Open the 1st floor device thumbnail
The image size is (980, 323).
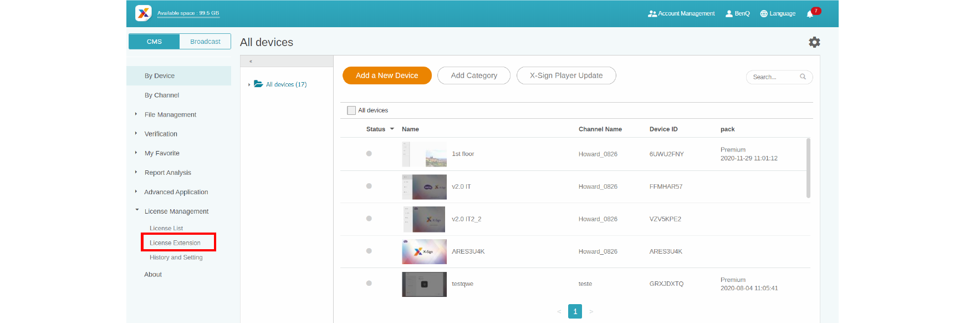click(x=424, y=154)
